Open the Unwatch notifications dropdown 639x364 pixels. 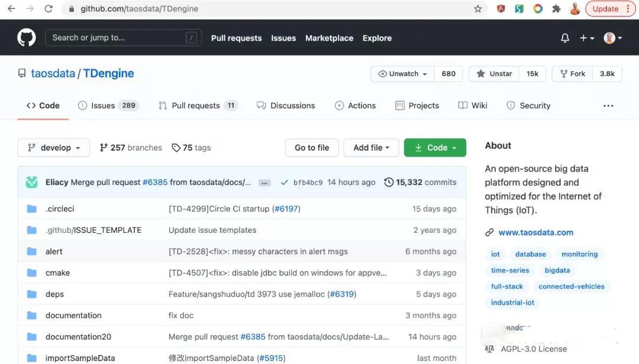(403, 74)
